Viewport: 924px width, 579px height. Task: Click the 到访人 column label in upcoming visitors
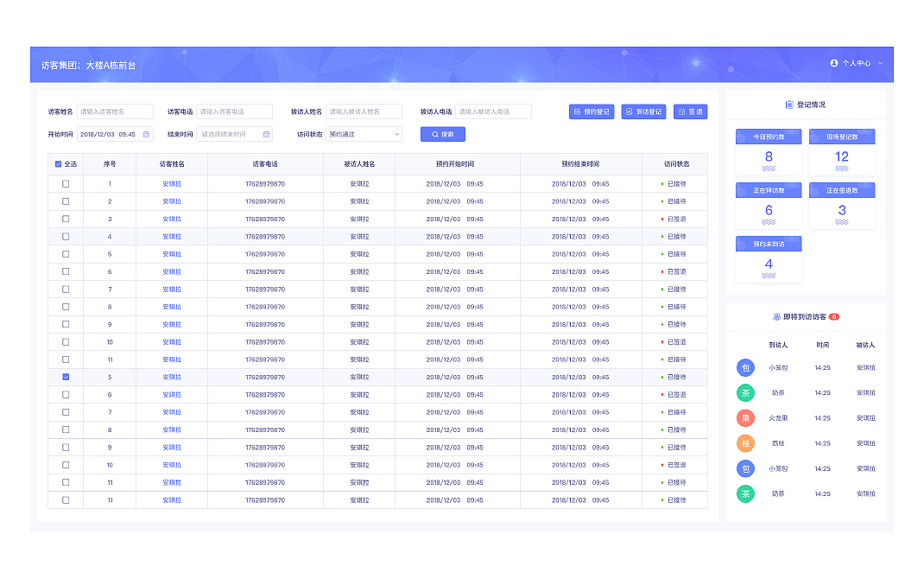coord(778,345)
